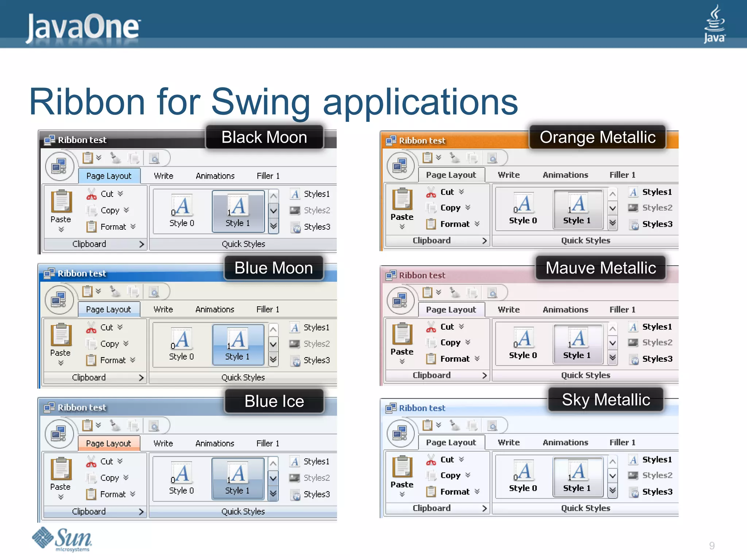Expand Clipboard group arrow in Black Moon ribbon
The width and height of the screenshot is (747, 560).
142,244
